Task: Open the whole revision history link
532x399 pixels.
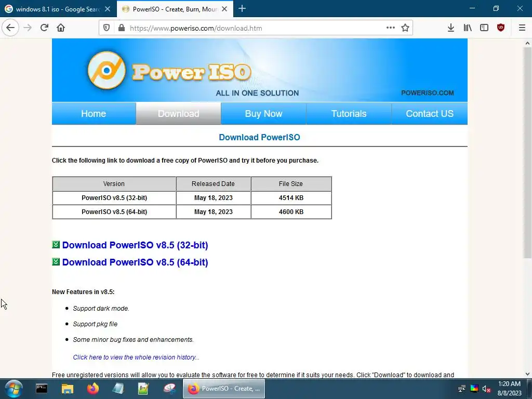Action: pyautogui.click(x=136, y=357)
